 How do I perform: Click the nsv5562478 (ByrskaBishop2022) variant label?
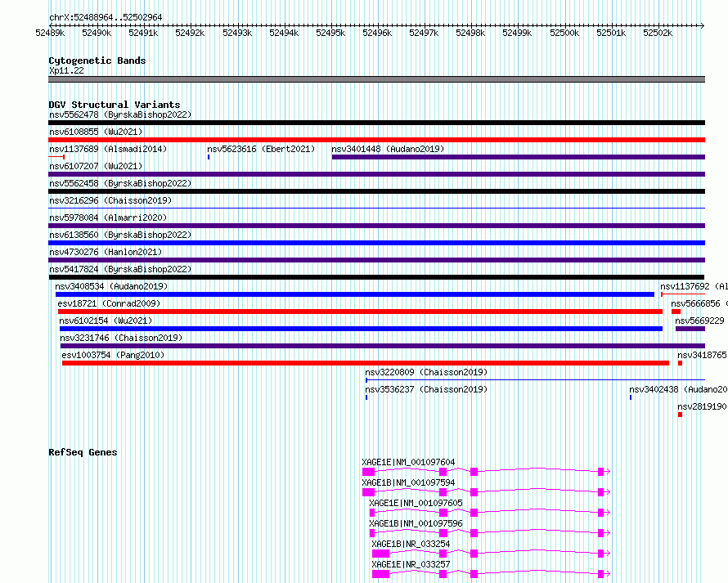coord(120,114)
